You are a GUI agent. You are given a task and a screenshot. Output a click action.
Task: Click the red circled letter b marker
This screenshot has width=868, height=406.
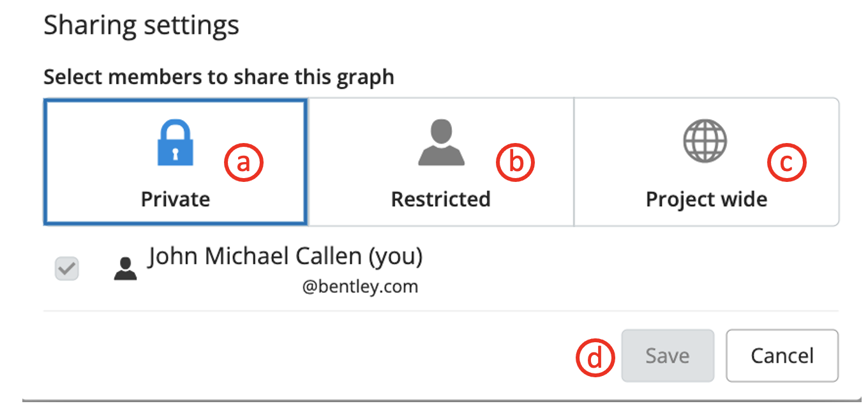coord(515,163)
